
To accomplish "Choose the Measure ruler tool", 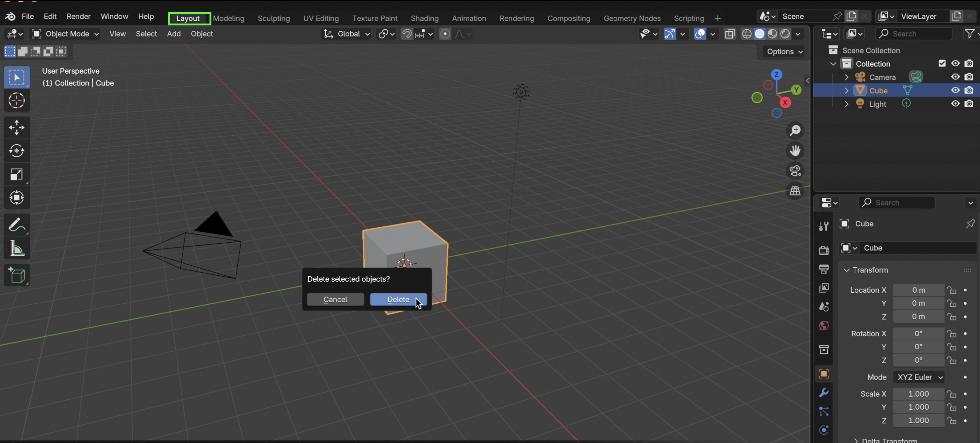I will 16,249.
